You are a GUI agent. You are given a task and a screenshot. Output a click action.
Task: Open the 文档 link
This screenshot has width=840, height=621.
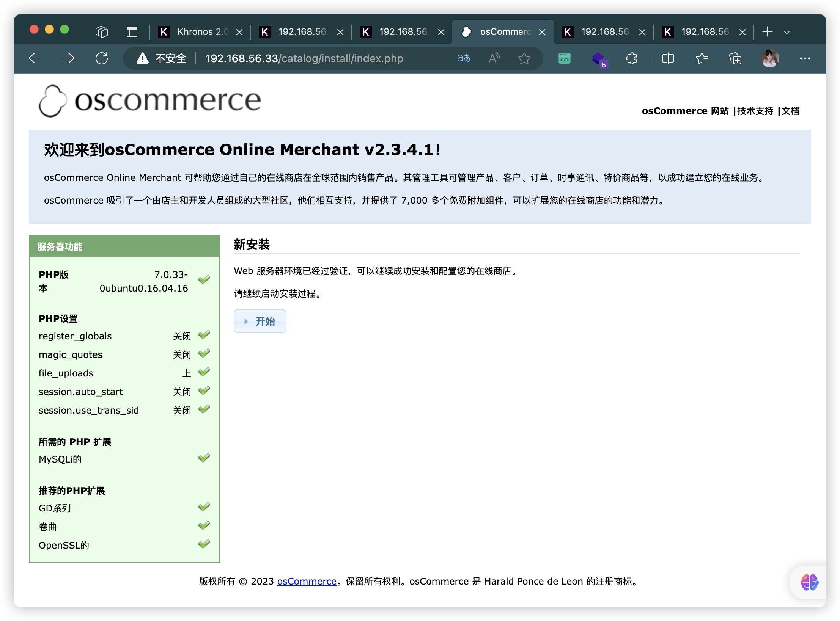tap(791, 111)
